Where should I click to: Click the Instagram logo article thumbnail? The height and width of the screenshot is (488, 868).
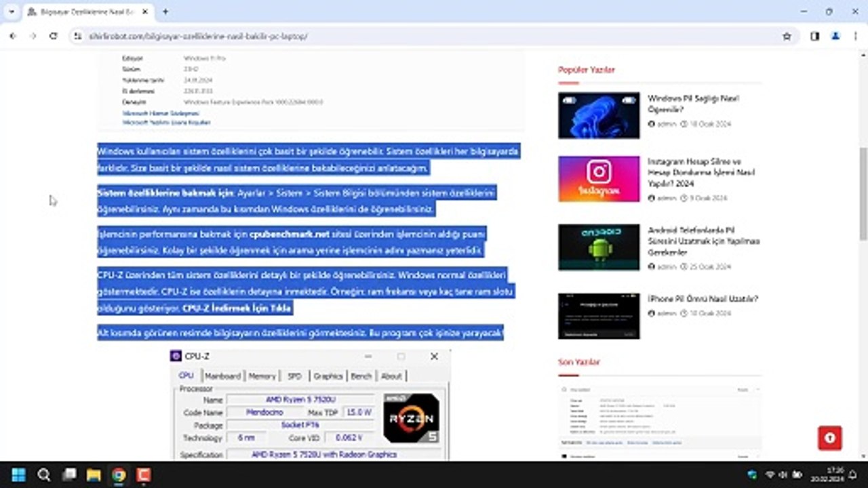point(599,179)
